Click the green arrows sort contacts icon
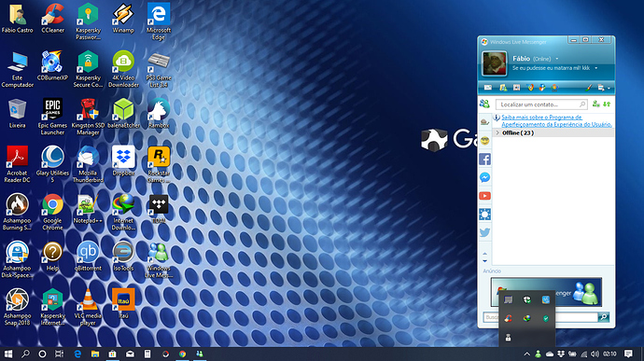Image resolution: width=644 pixels, height=361 pixels. (x=607, y=104)
